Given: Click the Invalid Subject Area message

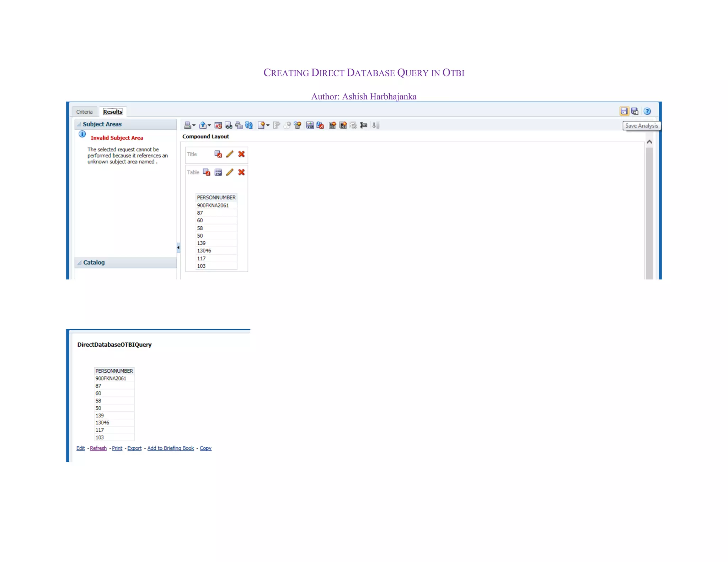Looking at the screenshot, I should [x=117, y=138].
